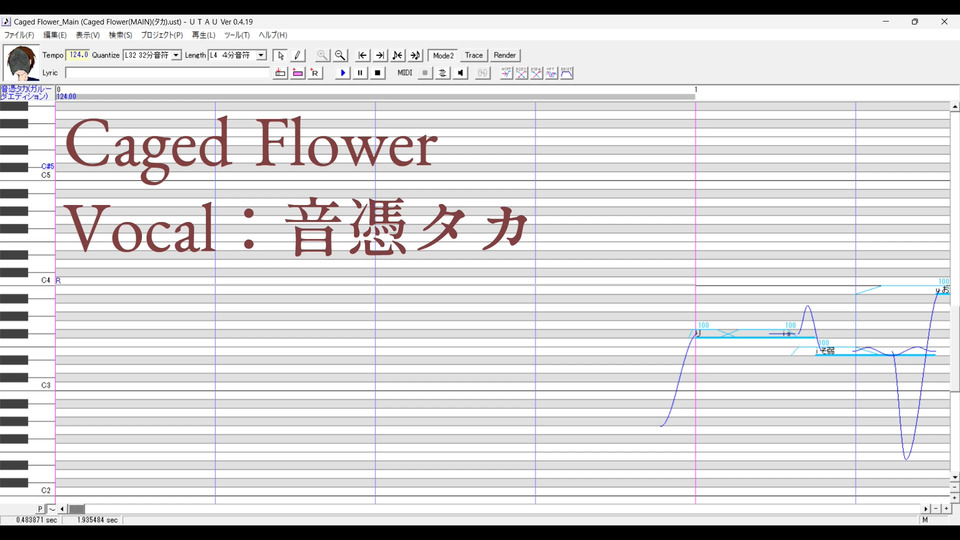Toggle the speaker sound icon

[x=460, y=73]
